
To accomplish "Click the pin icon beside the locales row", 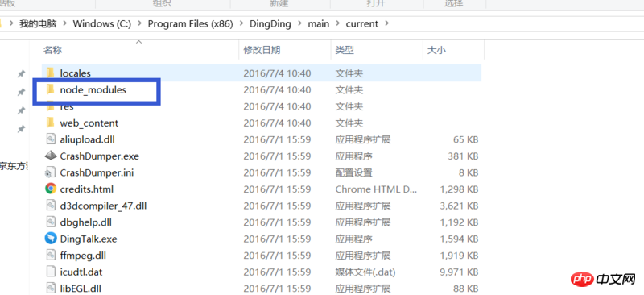I will (x=21, y=73).
